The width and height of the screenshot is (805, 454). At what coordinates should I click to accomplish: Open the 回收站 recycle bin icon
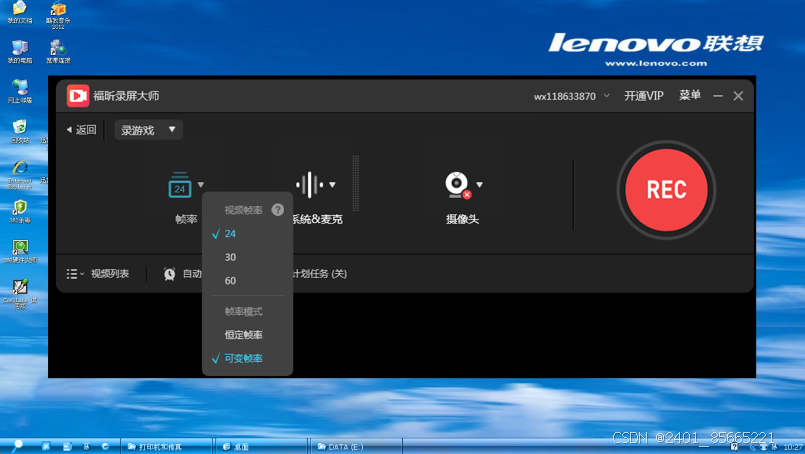(20, 131)
